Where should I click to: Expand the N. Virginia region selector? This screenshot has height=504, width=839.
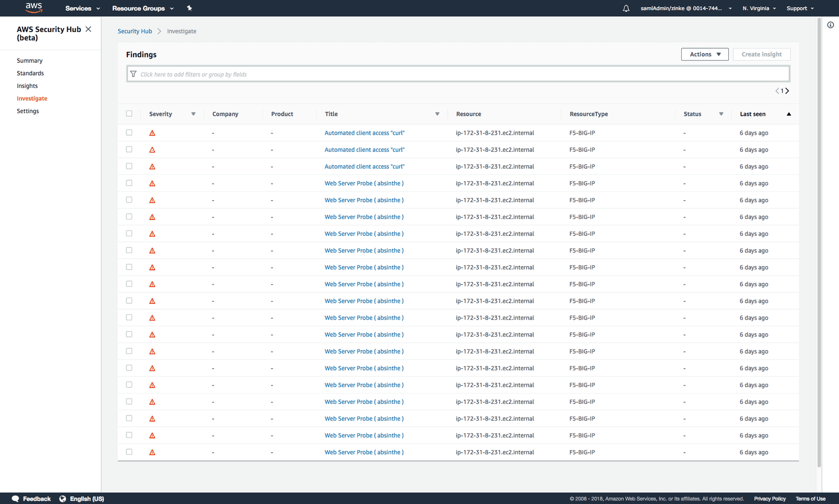click(759, 8)
